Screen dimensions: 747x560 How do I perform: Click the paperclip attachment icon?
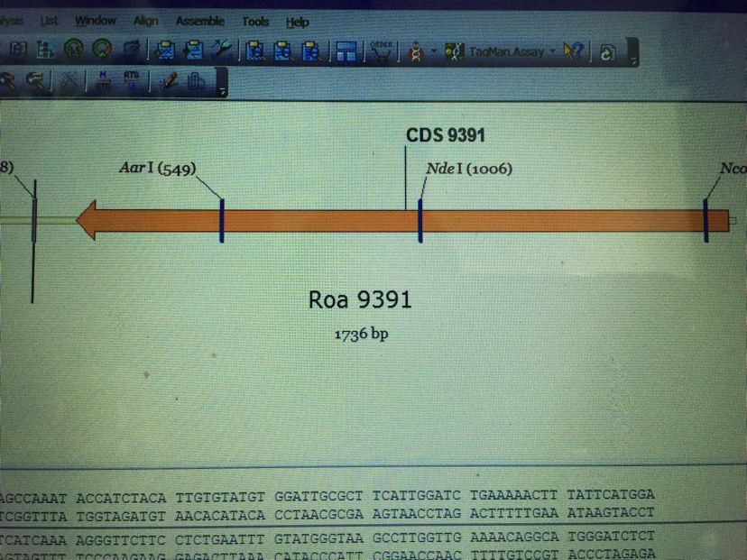194,81
